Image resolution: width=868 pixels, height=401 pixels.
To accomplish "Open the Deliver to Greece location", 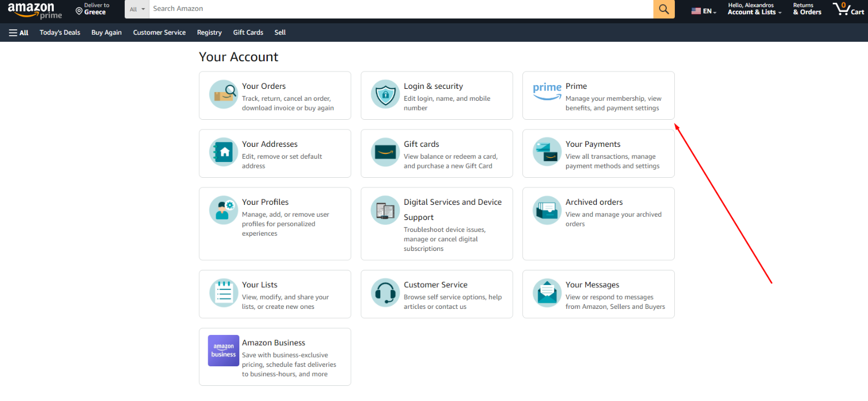I will click(93, 9).
